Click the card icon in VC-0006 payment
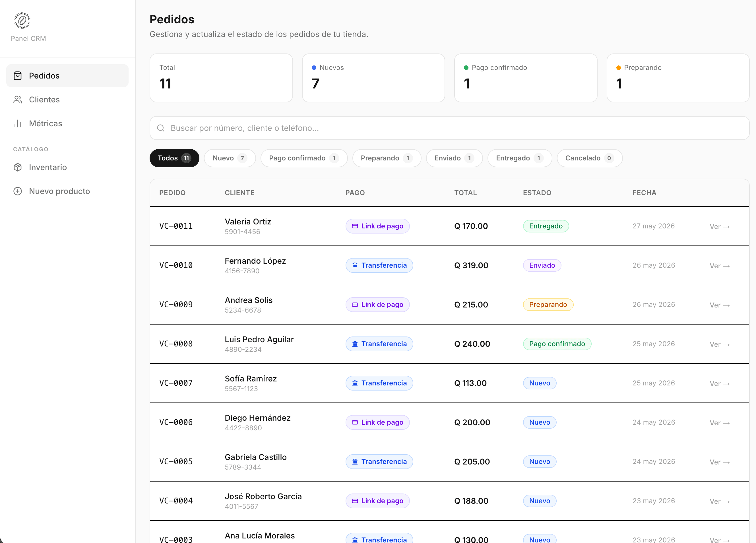This screenshot has height=543, width=756. pyautogui.click(x=355, y=423)
